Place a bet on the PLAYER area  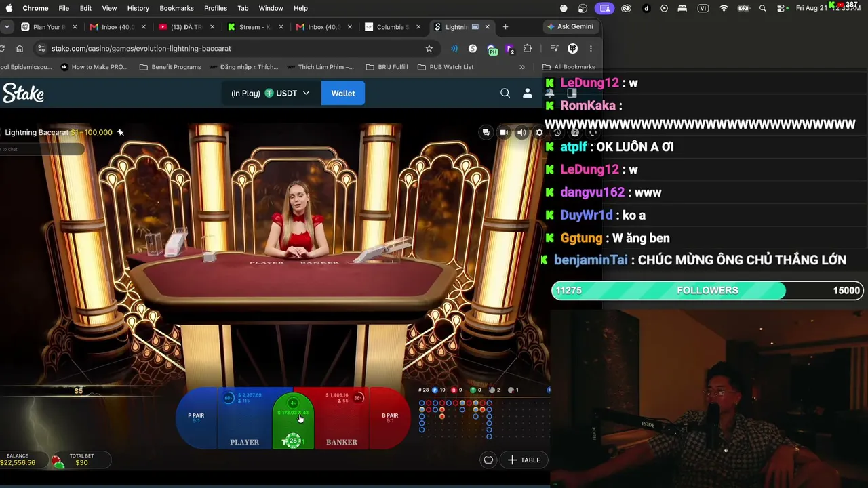[245, 418]
